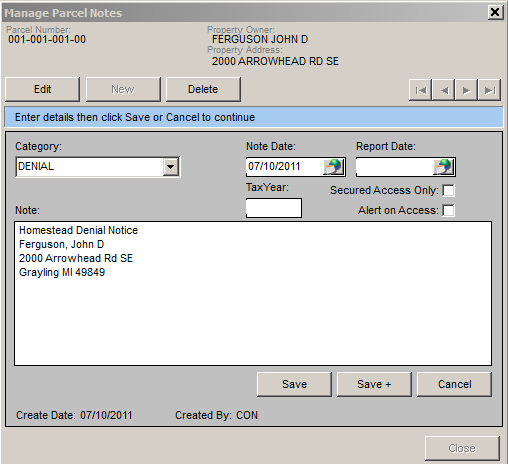Jump to the first note record
This screenshot has width=508, height=464.
click(x=420, y=90)
